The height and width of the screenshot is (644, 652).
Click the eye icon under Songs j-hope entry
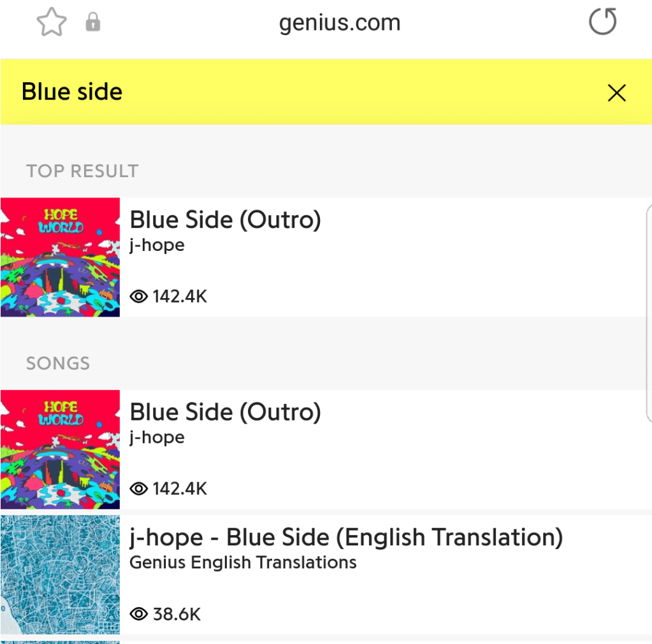pos(138,489)
